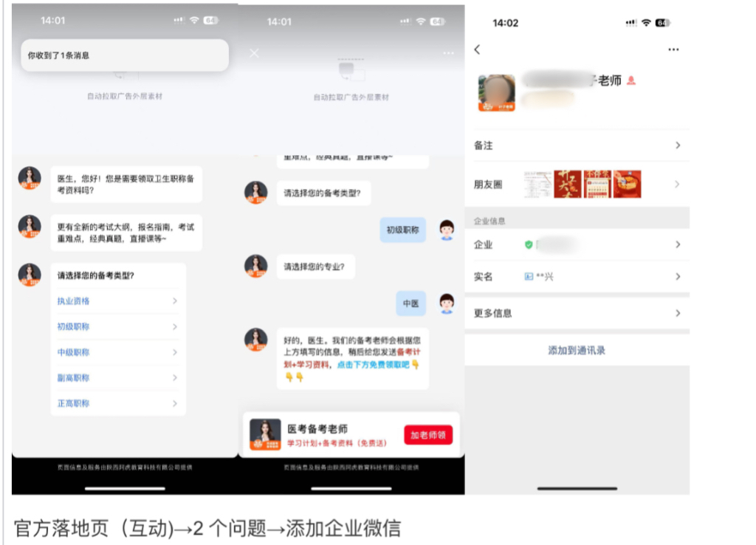Expand the 更多信息 row
The width and height of the screenshot is (756, 545).
coord(577,313)
